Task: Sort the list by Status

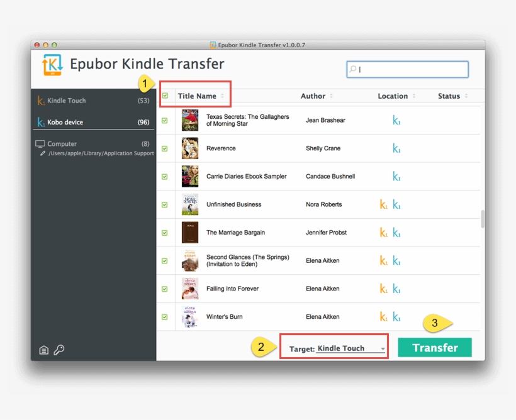Action: (449, 96)
